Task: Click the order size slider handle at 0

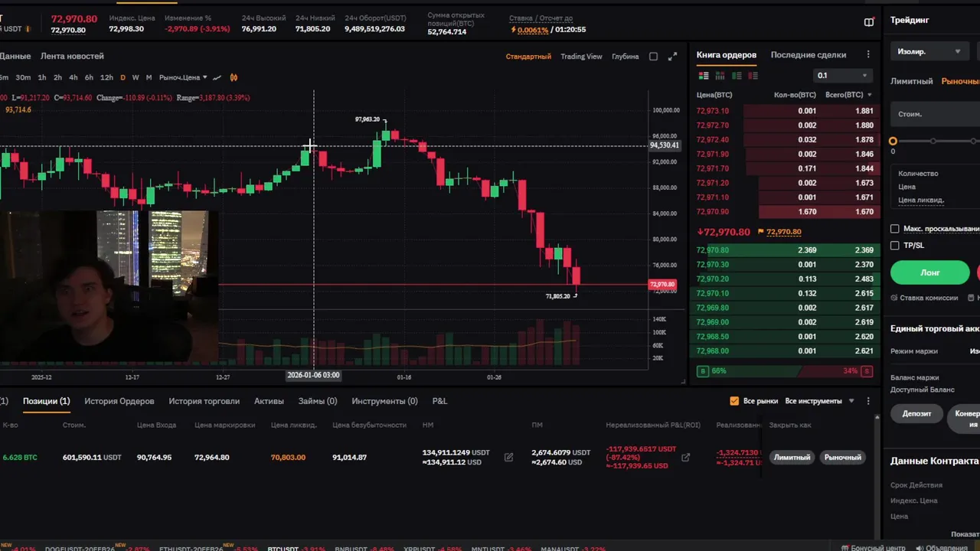Action: [x=893, y=142]
